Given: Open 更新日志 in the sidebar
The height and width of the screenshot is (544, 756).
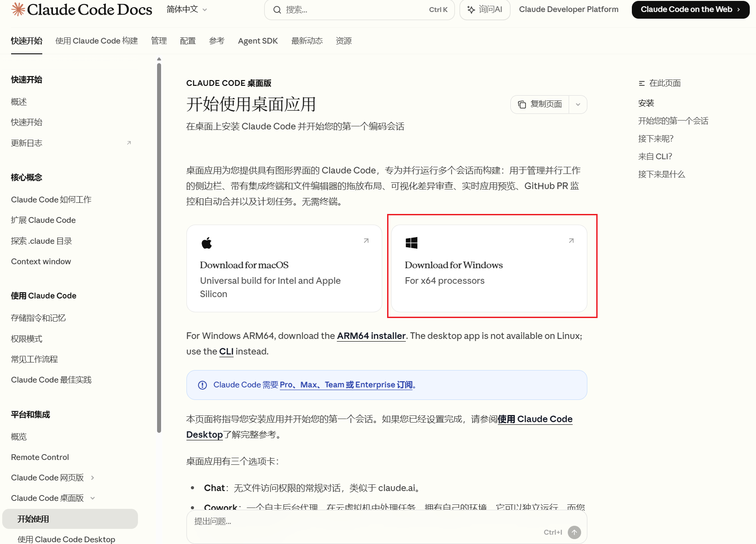Looking at the screenshot, I should tap(27, 143).
